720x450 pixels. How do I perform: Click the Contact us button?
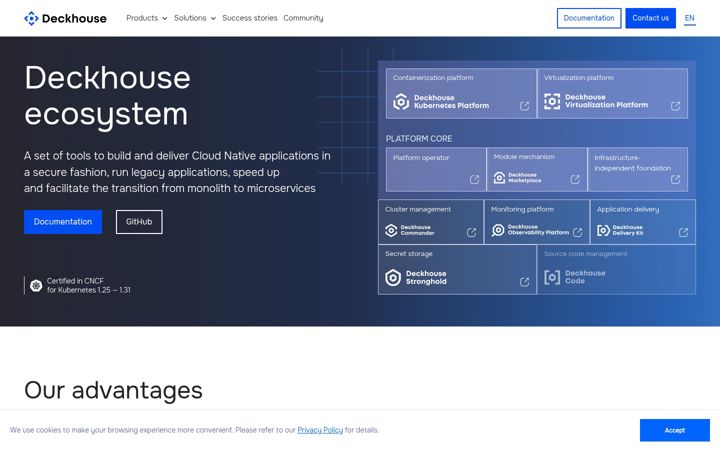[x=651, y=18]
